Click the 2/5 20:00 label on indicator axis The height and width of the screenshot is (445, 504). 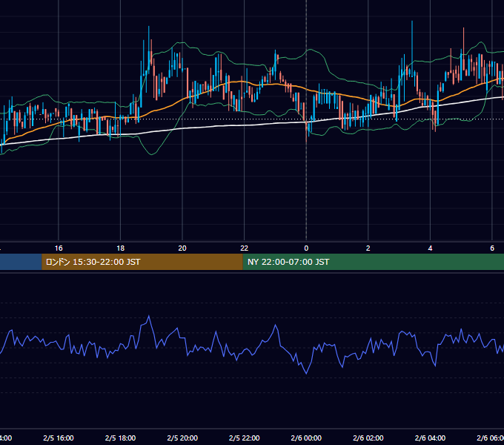182,438
